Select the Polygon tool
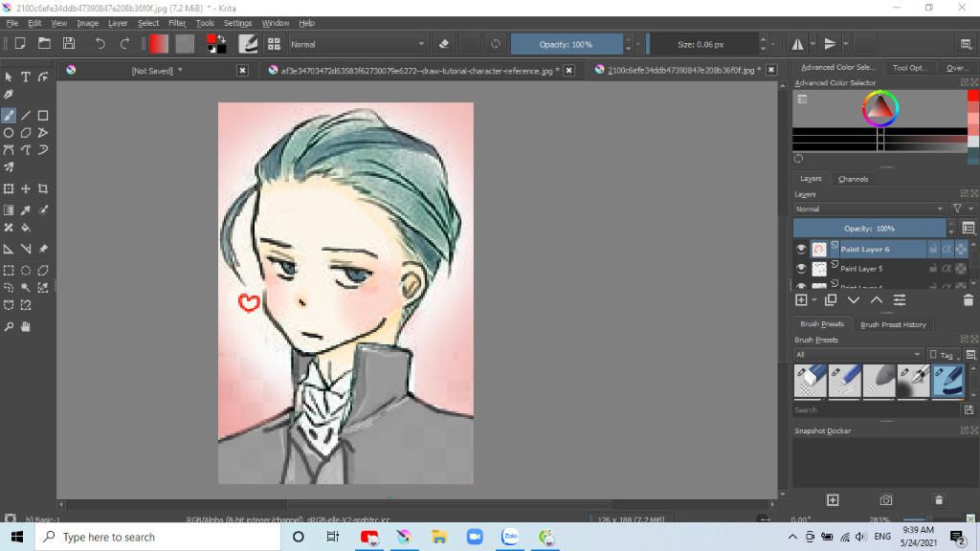 [26, 132]
